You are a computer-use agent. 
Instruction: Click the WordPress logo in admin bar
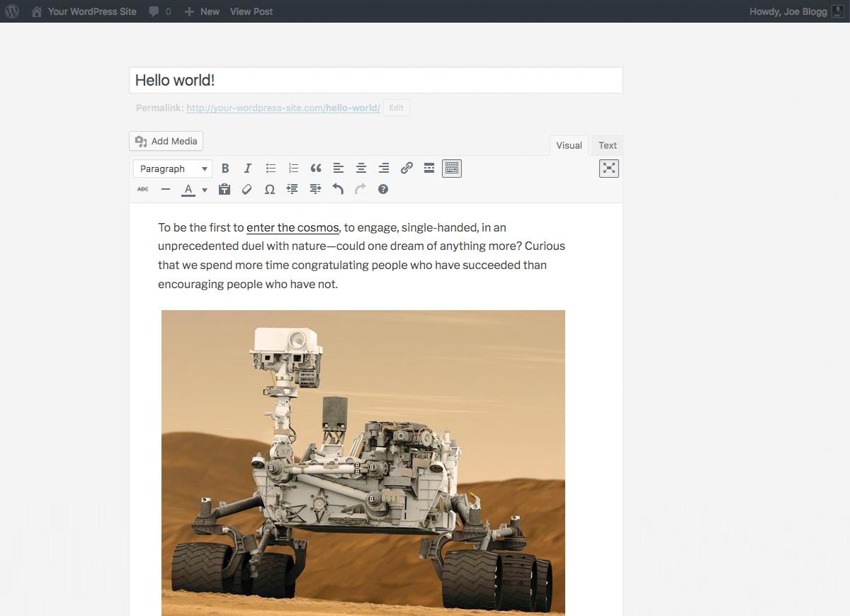click(12, 11)
